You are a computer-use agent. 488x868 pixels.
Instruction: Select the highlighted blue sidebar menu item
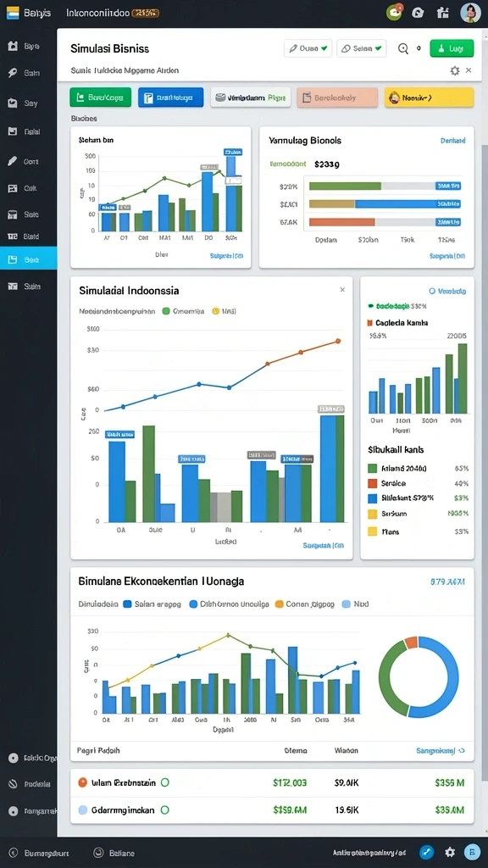coord(28,259)
